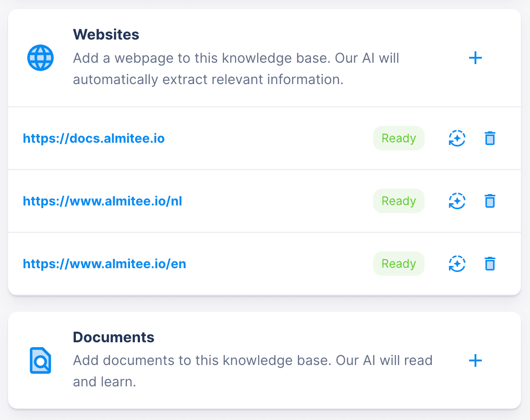Select the Websites section heading
The height and width of the screenshot is (420, 530).
click(106, 34)
